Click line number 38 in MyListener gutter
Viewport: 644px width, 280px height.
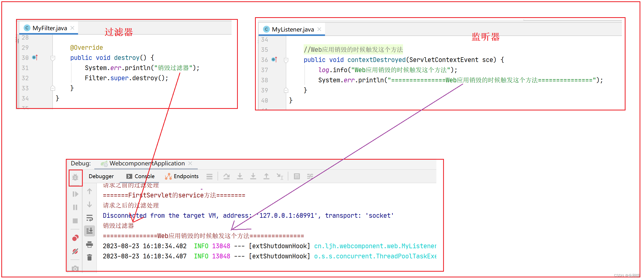click(265, 80)
